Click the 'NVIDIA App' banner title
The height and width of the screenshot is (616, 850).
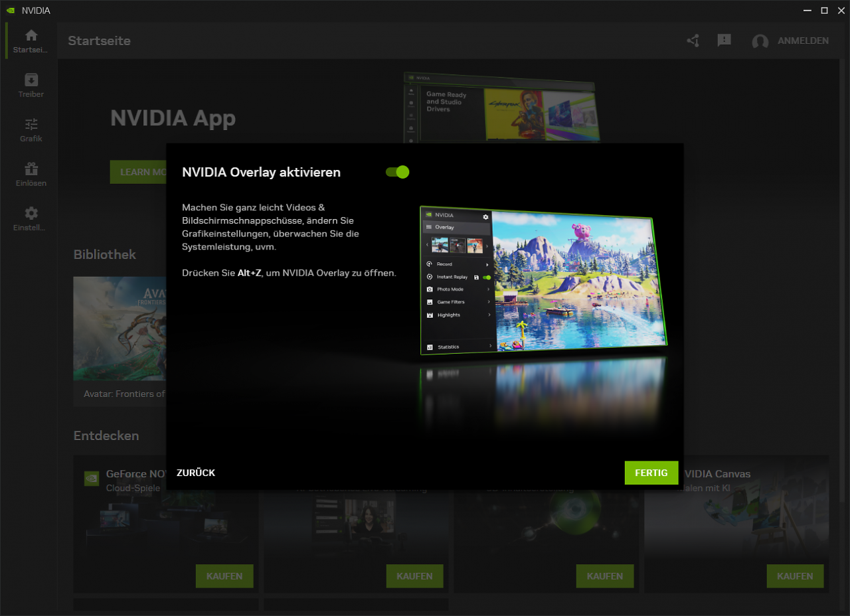click(x=173, y=118)
